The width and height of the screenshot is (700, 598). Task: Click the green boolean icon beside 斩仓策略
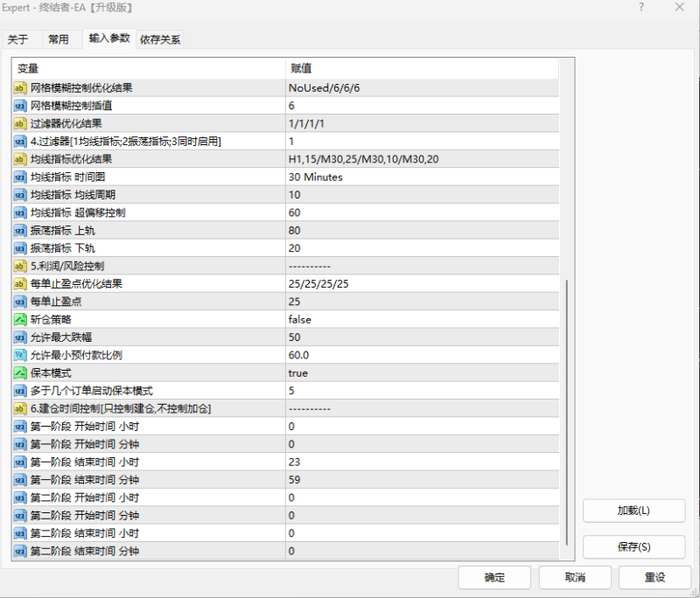(x=19, y=319)
